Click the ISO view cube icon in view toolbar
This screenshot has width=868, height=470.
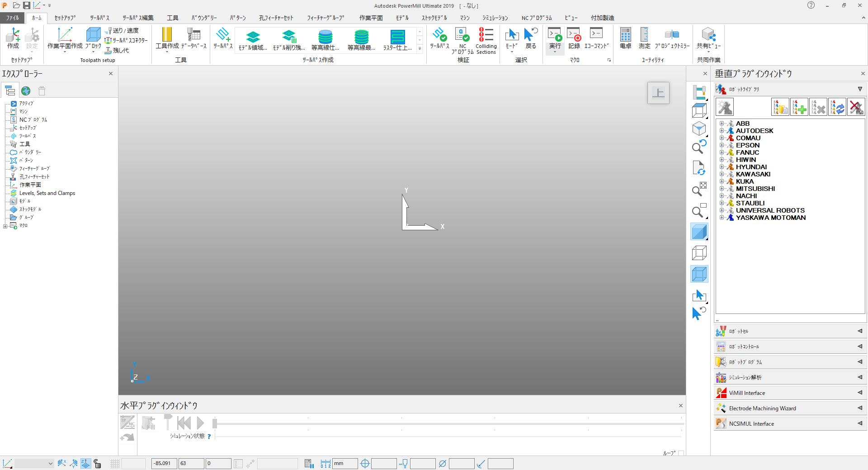tap(699, 129)
